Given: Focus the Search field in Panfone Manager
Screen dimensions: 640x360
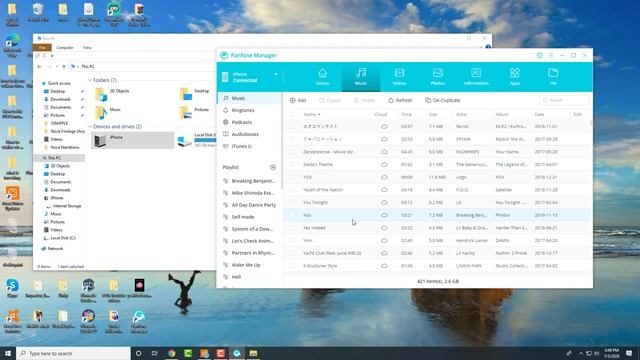Looking at the screenshot, I should (564, 100).
